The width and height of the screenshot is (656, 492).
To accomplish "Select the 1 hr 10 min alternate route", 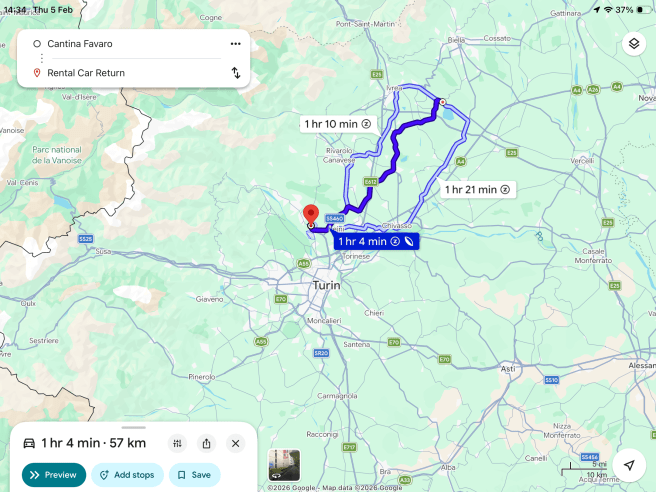I will click(x=338, y=124).
